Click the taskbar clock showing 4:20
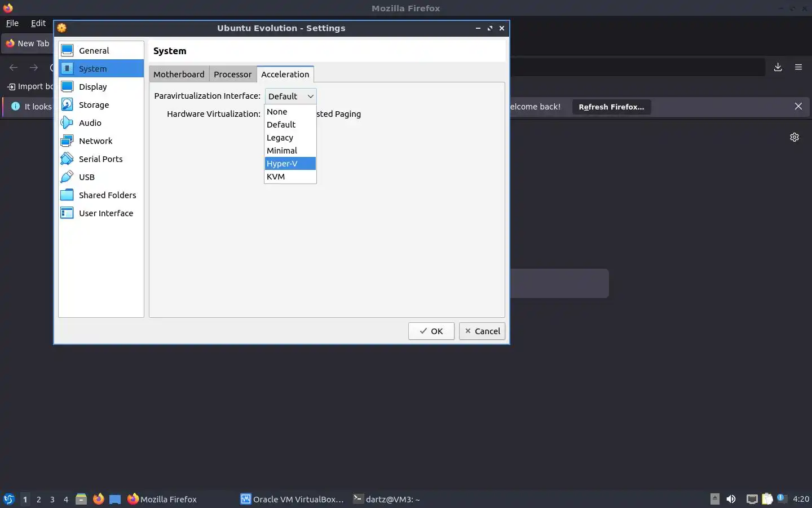Image resolution: width=812 pixels, height=508 pixels. (x=801, y=499)
